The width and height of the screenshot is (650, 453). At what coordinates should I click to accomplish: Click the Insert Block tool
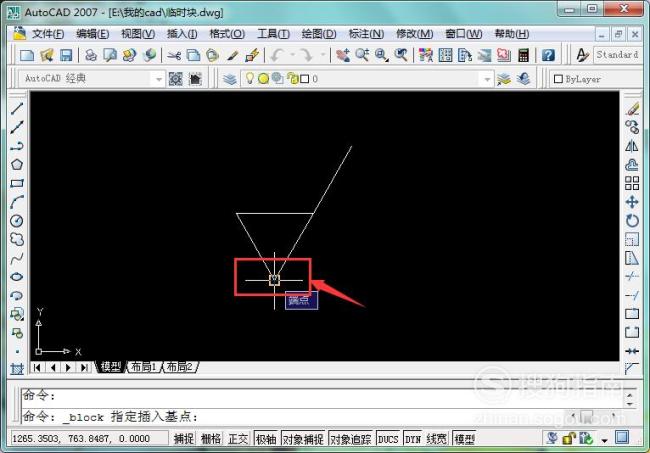pyautogui.click(x=17, y=314)
